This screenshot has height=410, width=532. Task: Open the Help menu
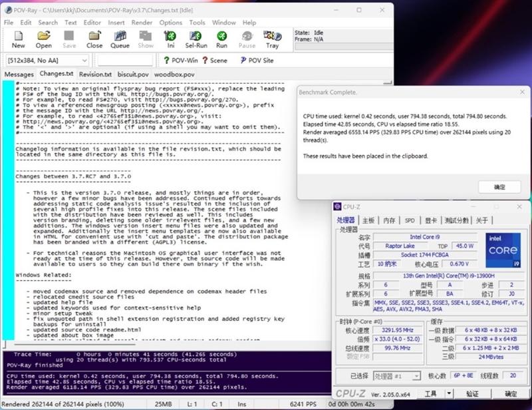coord(249,23)
